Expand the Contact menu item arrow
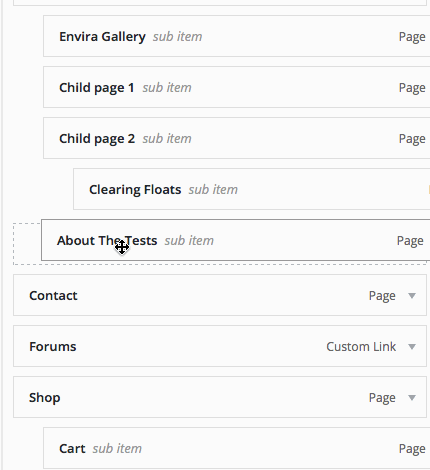The image size is (430, 470). click(x=412, y=296)
